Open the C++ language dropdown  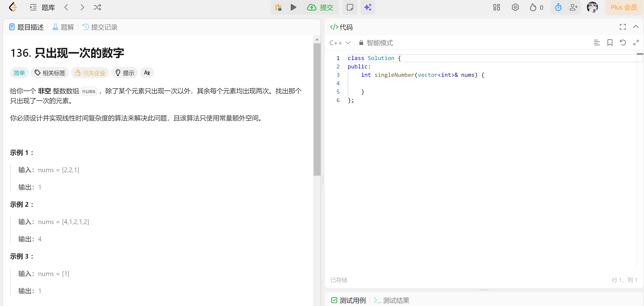(340, 43)
